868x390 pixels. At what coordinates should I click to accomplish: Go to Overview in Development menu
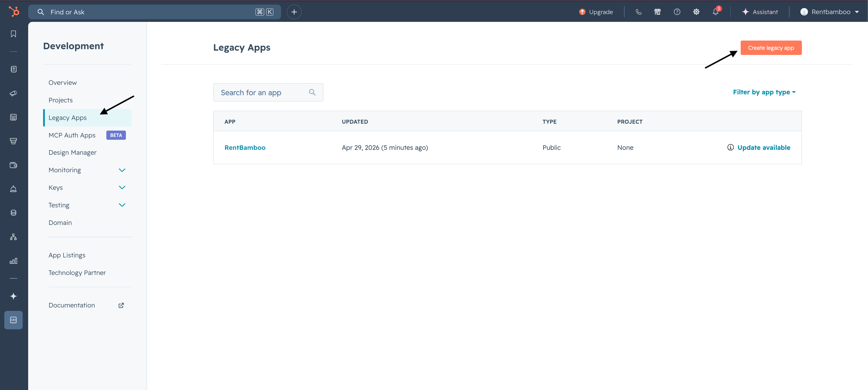point(63,83)
